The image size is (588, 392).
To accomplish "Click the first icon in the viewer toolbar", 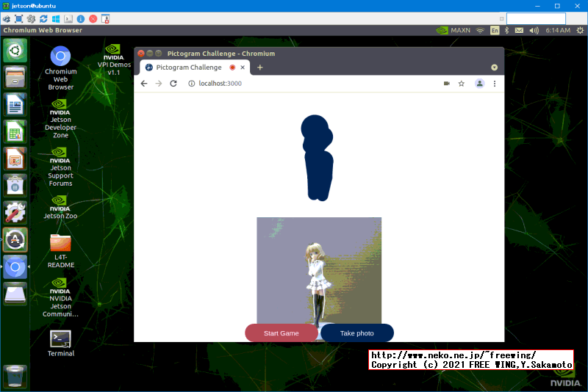I will 7,19.
